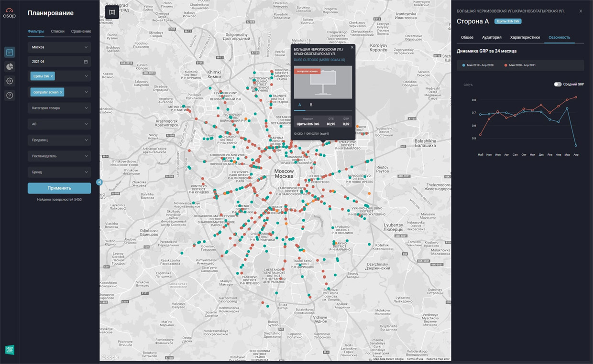Click the help question mark icon
Image resolution: width=593 pixels, height=364 pixels.
coord(10,96)
